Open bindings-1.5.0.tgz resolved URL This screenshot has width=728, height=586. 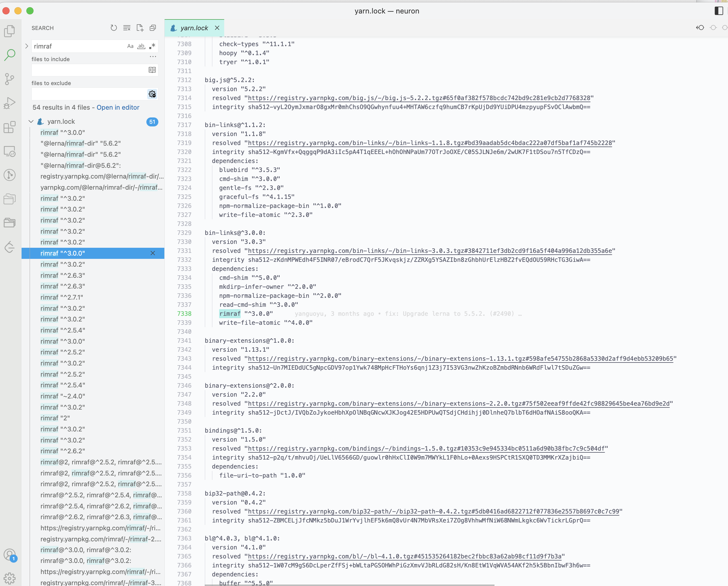click(x=426, y=448)
